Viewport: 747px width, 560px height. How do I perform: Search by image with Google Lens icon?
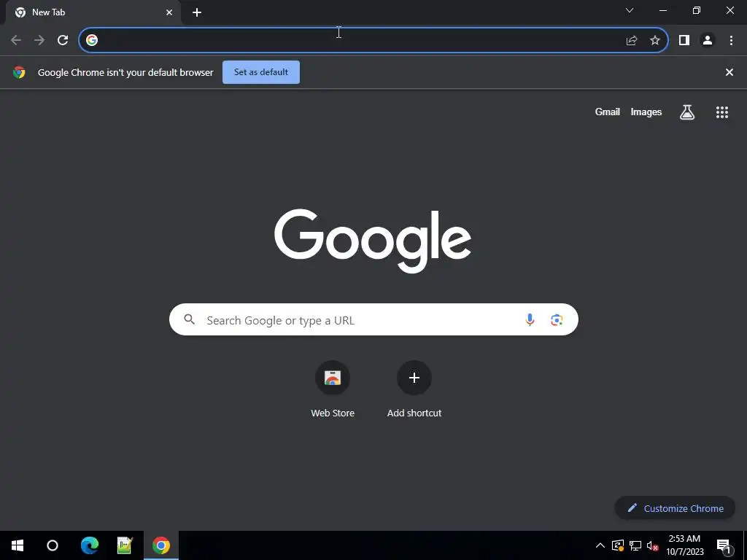pos(557,320)
